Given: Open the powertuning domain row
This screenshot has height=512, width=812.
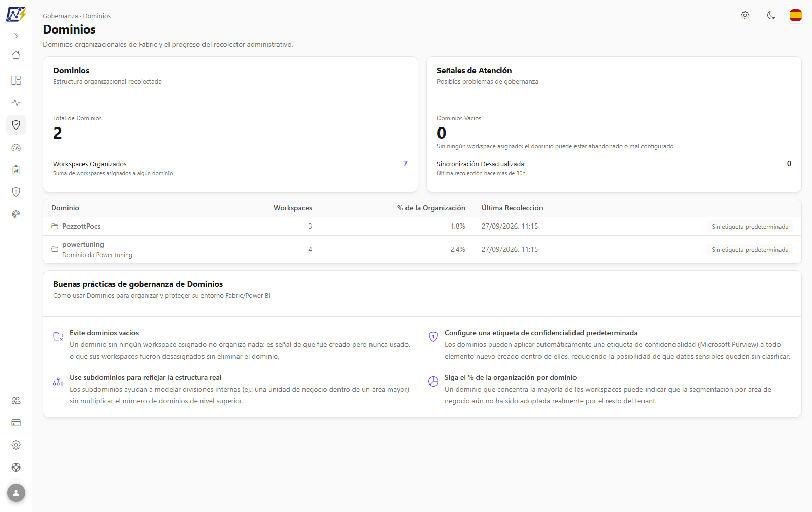Looking at the screenshot, I should tap(422, 249).
